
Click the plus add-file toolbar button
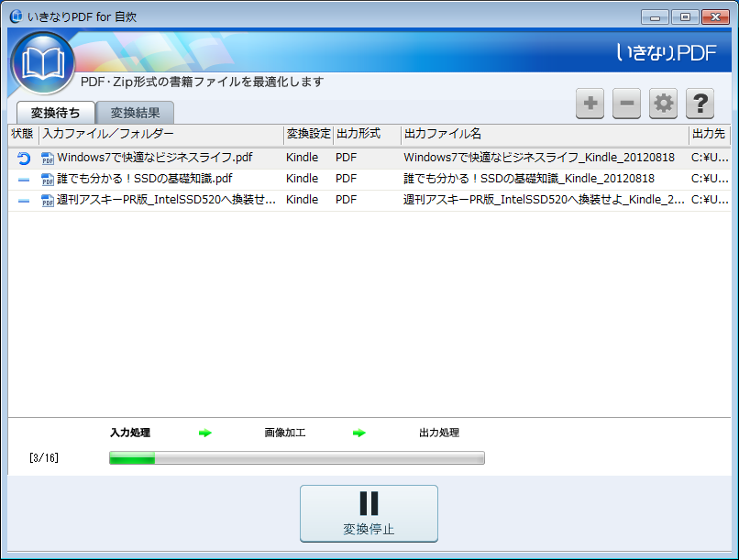(590, 104)
